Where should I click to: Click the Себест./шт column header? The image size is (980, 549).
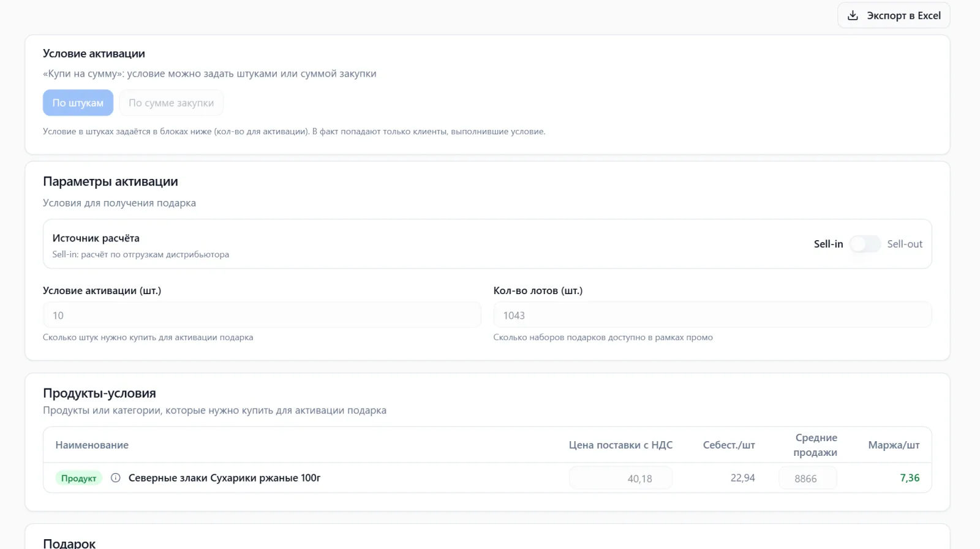tap(729, 445)
